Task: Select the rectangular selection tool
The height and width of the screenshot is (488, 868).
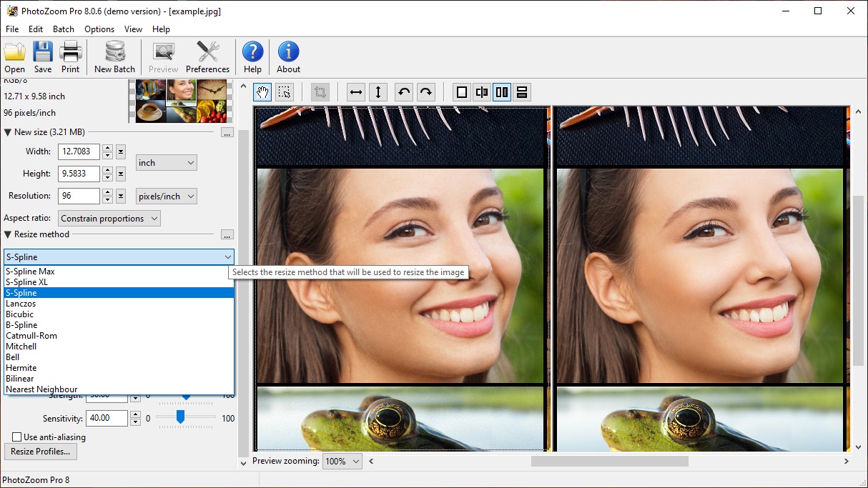Action: (285, 92)
